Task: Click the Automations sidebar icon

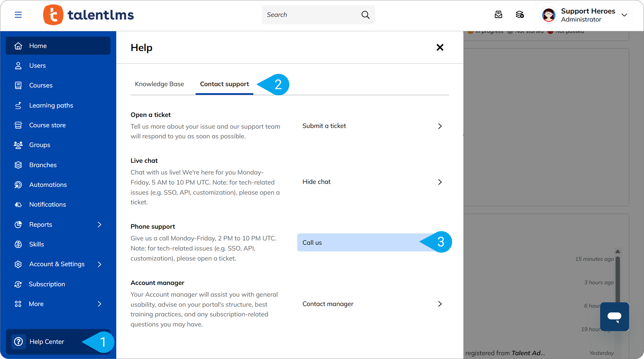Action: tap(18, 185)
